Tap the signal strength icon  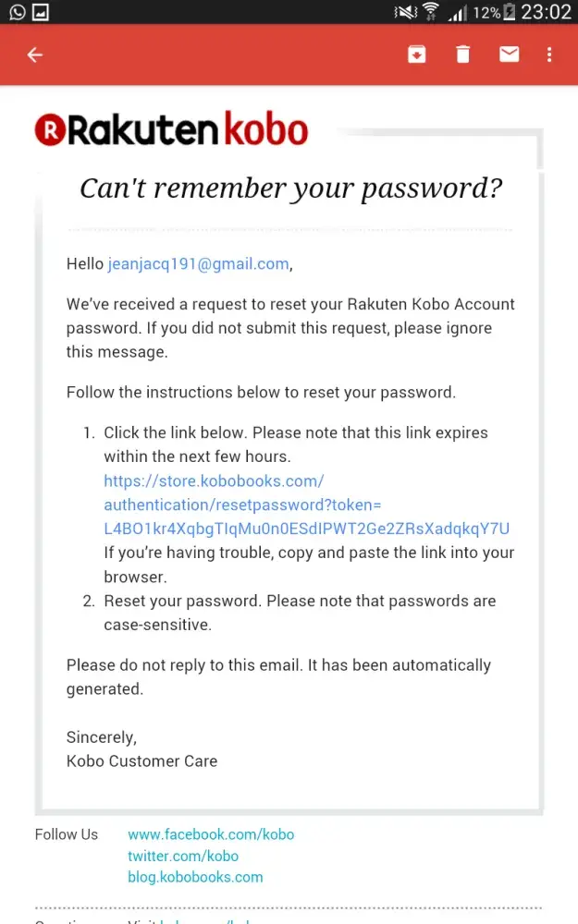(456, 13)
